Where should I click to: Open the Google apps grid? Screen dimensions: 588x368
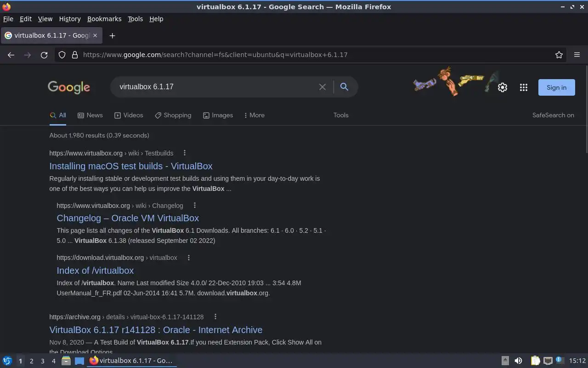tap(524, 87)
